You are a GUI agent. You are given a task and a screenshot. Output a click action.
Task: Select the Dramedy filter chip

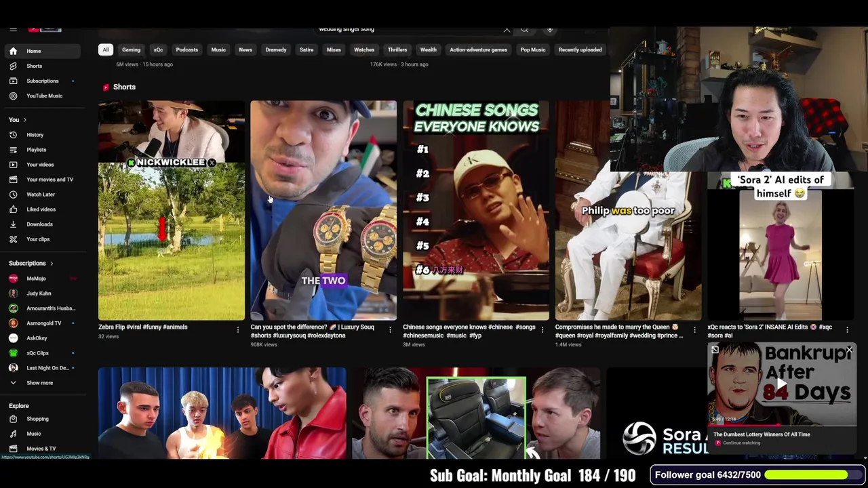pyautogui.click(x=276, y=49)
